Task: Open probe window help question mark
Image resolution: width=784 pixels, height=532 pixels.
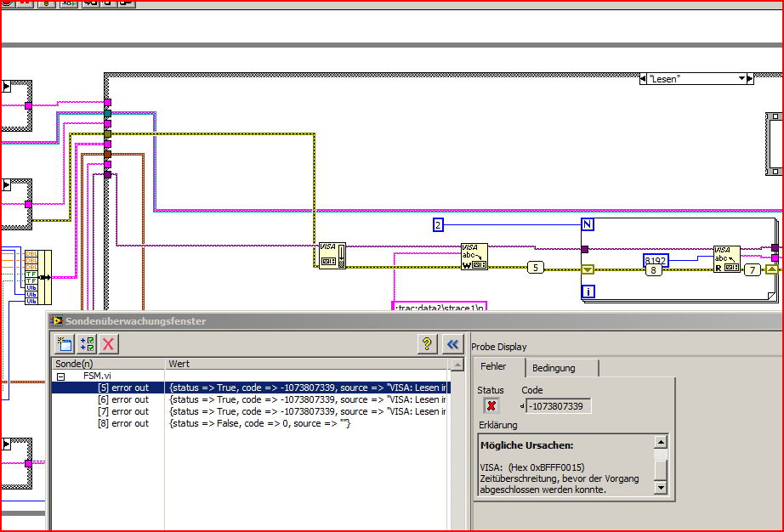Action: pos(427,344)
